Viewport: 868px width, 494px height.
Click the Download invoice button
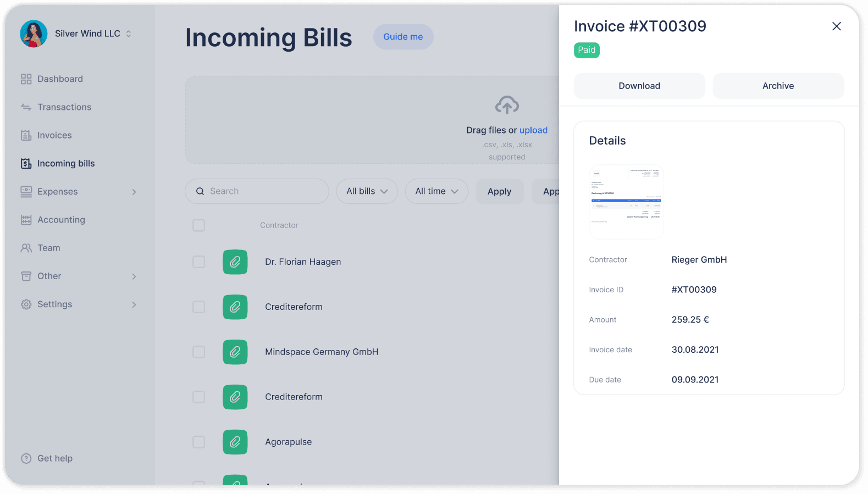tap(639, 86)
